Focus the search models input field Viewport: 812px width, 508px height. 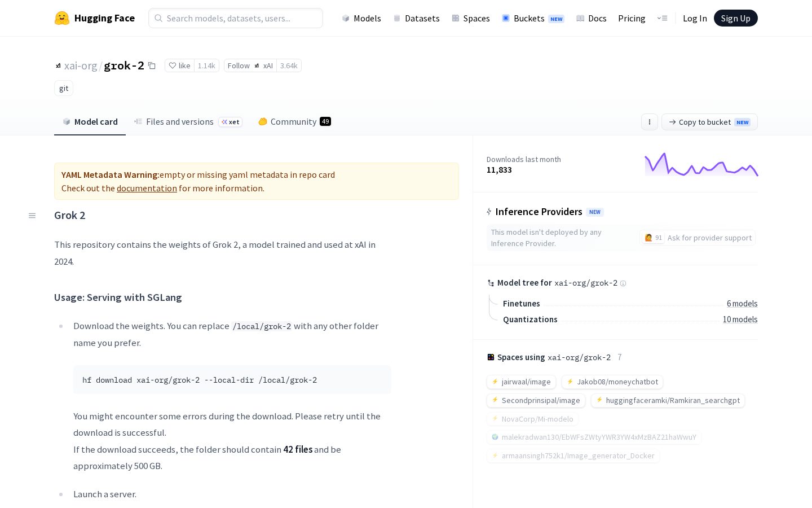point(236,18)
